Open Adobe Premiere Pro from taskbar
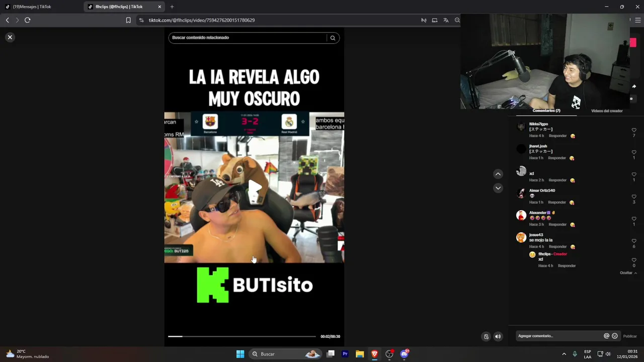Image resolution: width=644 pixels, height=362 pixels. tap(345, 354)
